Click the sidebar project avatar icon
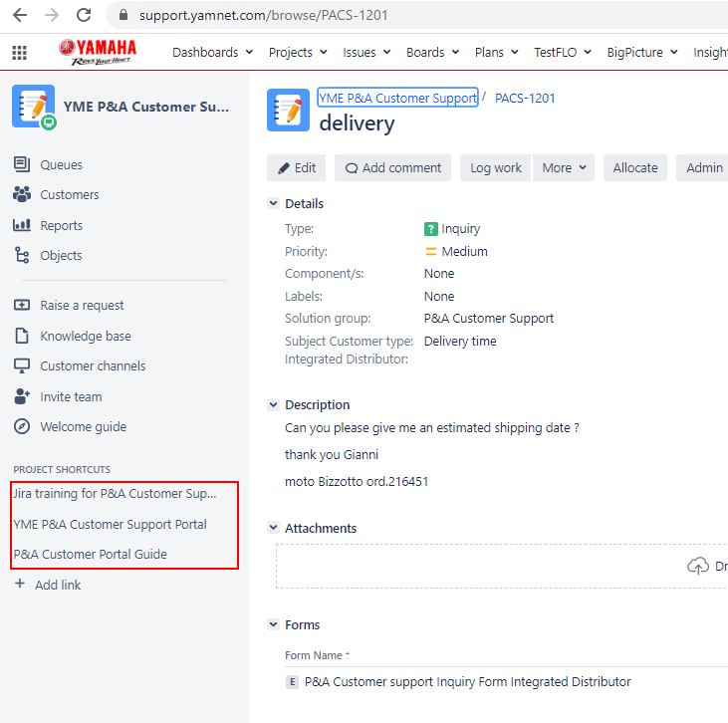Image resolution: width=728 pixels, height=723 pixels. click(x=34, y=107)
